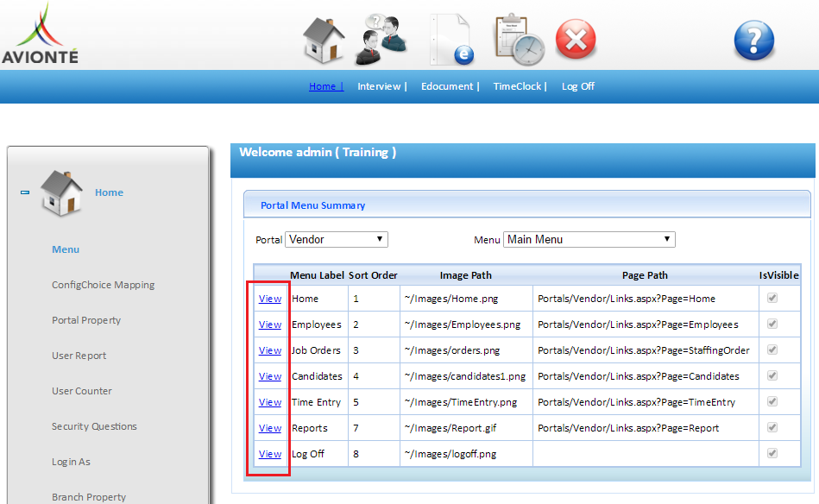819x504 pixels.
Task: Select Edocument in the navigation bar
Action: [450, 86]
